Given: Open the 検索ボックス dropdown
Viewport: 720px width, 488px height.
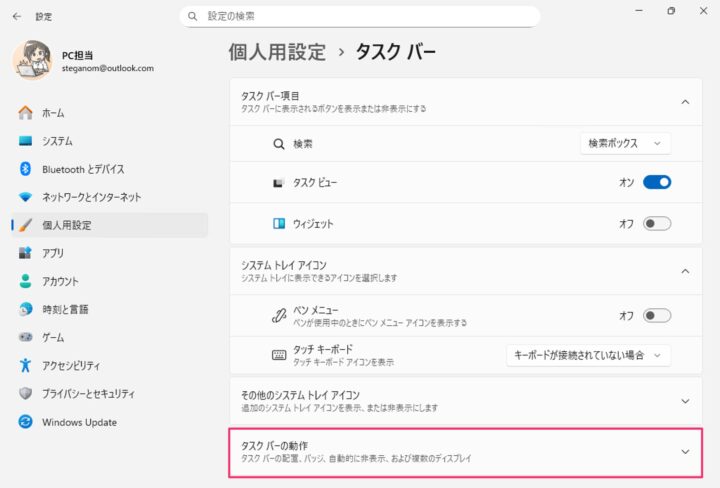Looking at the screenshot, I should coord(625,144).
